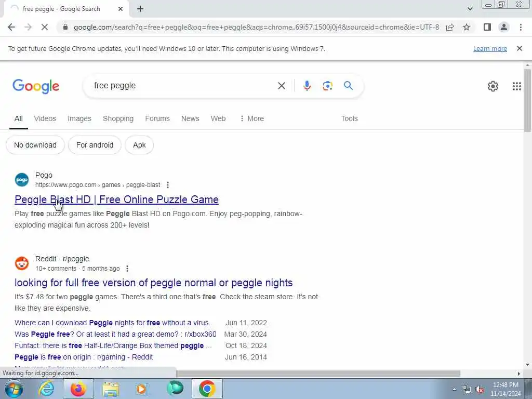Open the Chrome profile menu
The height and width of the screenshot is (399, 532).
504,27
